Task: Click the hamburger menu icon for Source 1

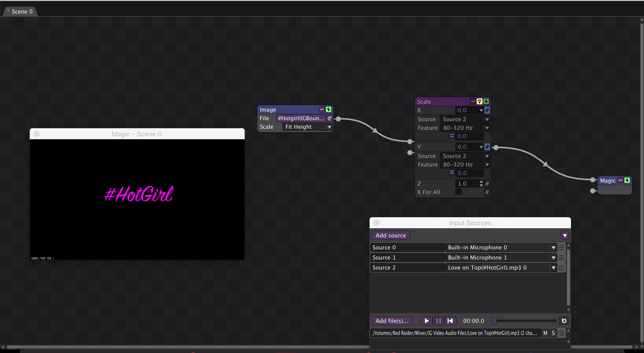Action: (561, 258)
